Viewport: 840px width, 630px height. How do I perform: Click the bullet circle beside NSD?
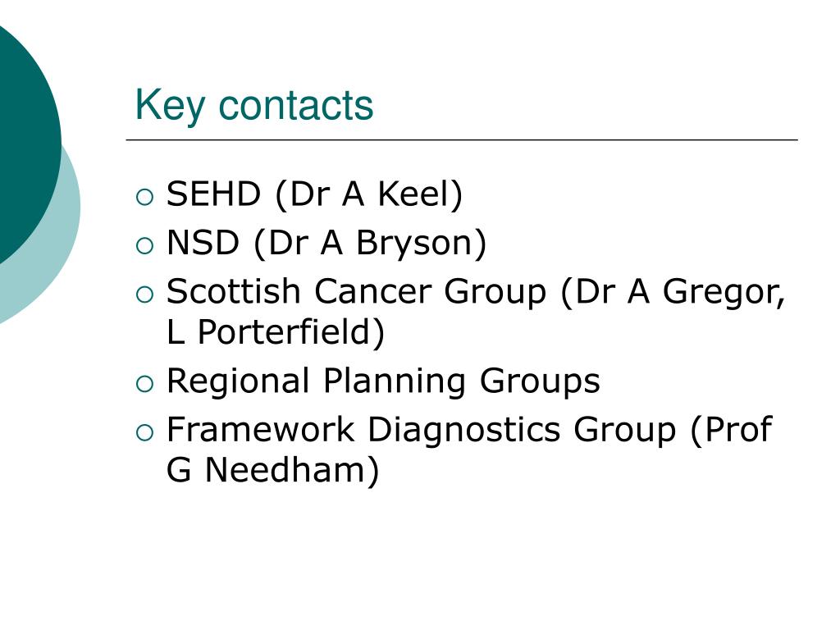pyautogui.click(x=144, y=246)
